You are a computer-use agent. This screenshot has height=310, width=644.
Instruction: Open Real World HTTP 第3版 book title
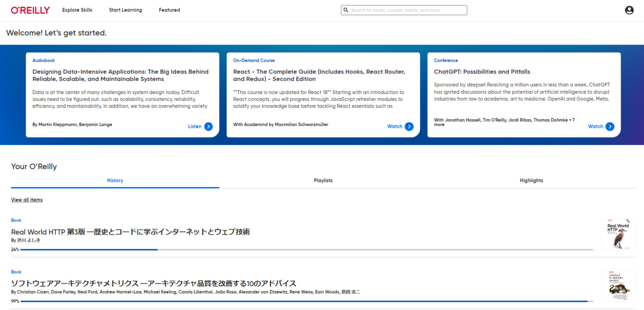pos(130,232)
